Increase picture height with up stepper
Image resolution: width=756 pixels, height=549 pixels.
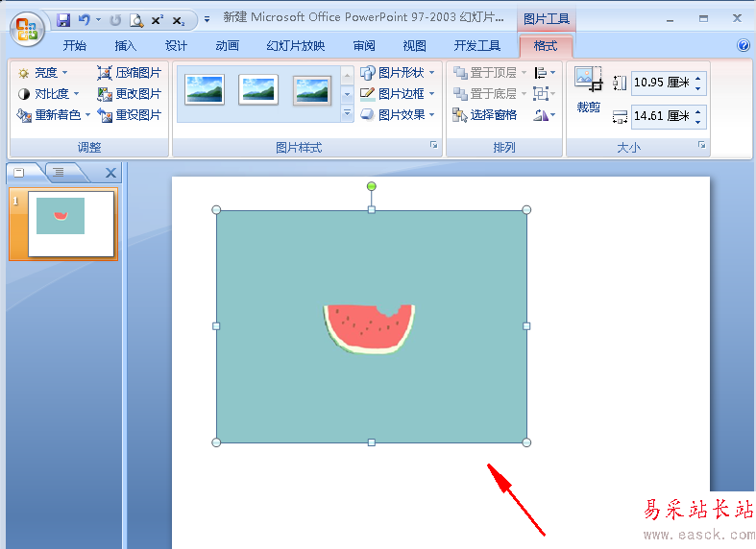698,77
